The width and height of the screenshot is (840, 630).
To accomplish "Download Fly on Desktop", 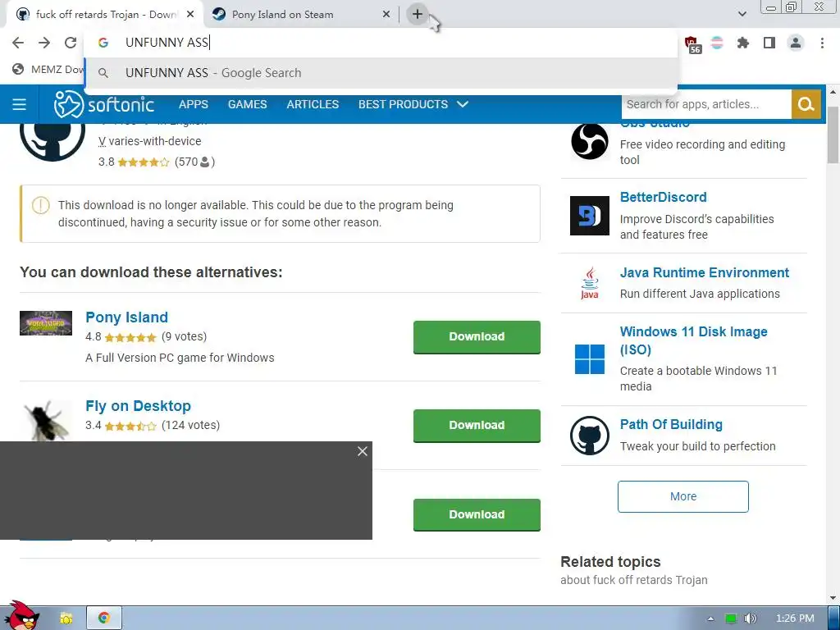I will [x=477, y=426].
